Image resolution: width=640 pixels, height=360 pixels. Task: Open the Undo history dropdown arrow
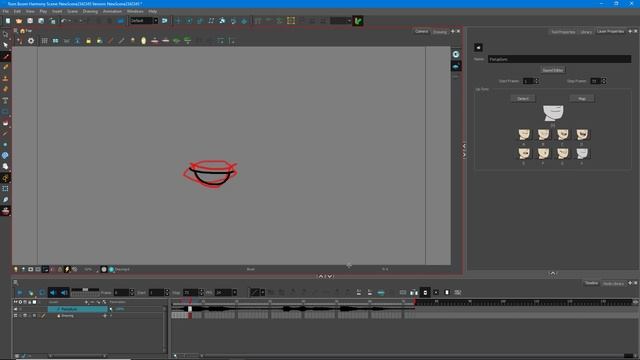coord(69,21)
